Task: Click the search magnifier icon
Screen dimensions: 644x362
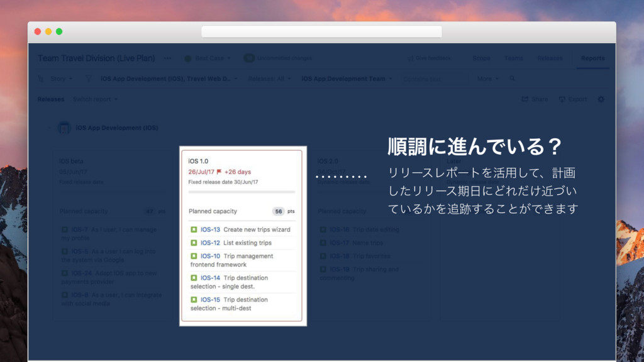Action: point(512,78)
